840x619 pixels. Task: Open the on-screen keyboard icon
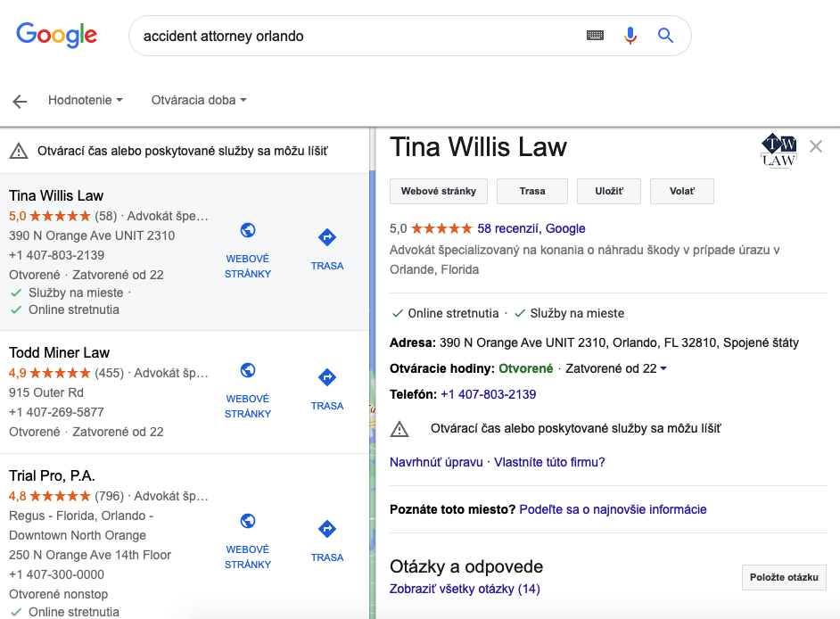595,36
